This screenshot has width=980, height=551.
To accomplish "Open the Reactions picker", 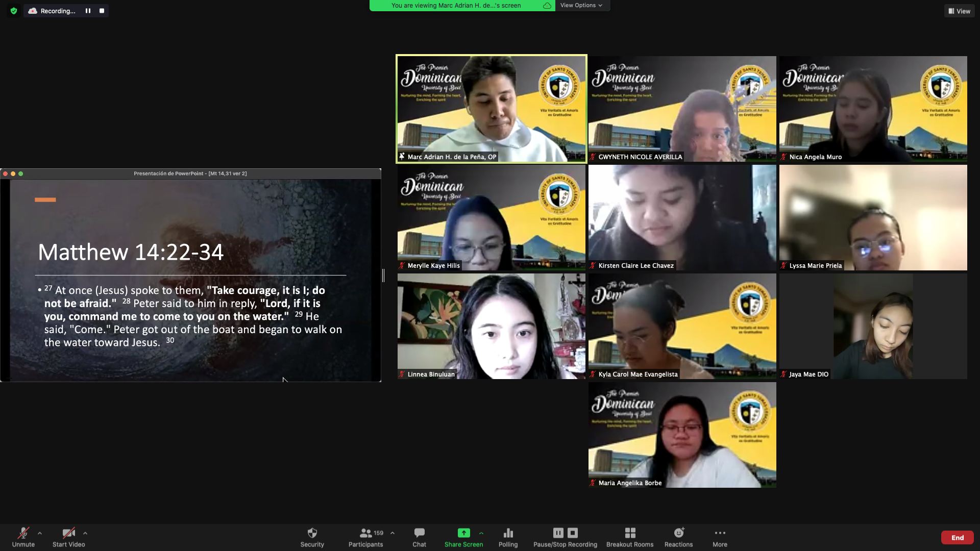I will coord(678,537).
